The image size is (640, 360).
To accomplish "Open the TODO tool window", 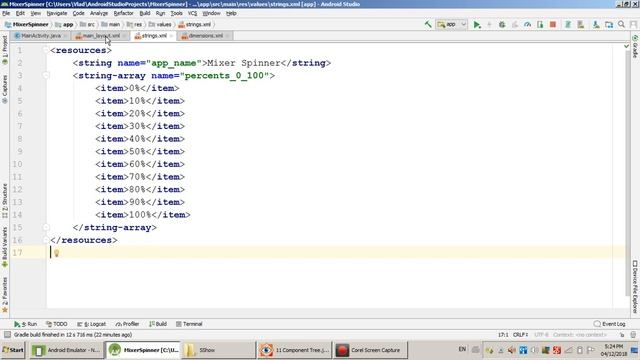I will [x=57, y=324].
